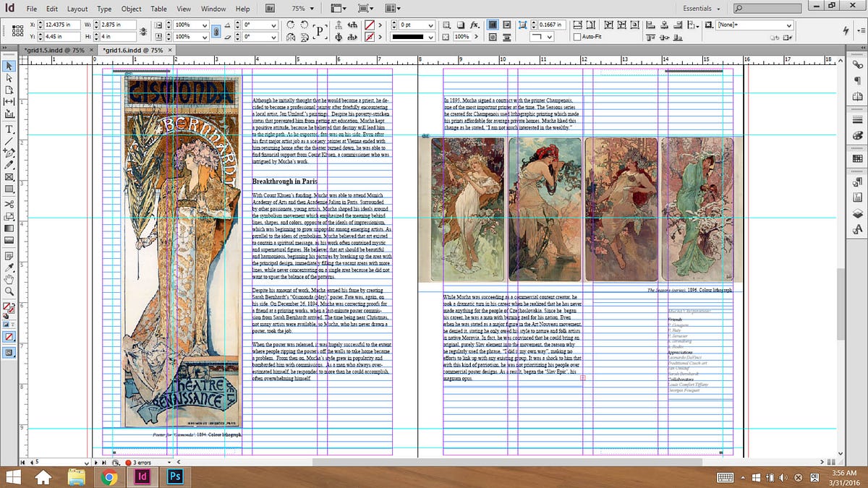Open Adobe Bridge with the Br button
868x488 pixels.
click(x=270, y=9)
